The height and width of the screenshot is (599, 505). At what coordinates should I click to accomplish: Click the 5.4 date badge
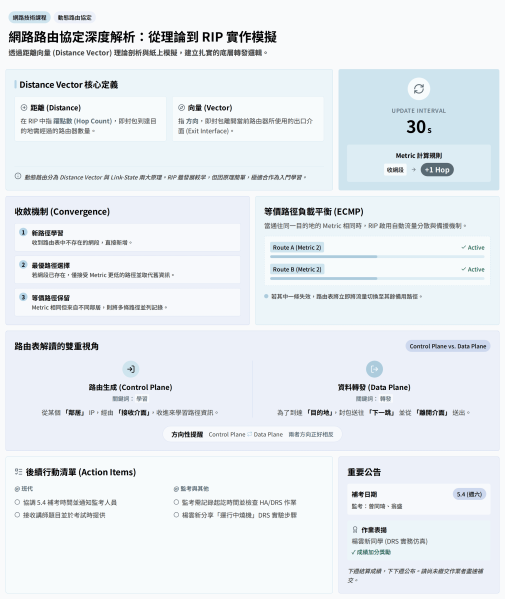(469, 494)
